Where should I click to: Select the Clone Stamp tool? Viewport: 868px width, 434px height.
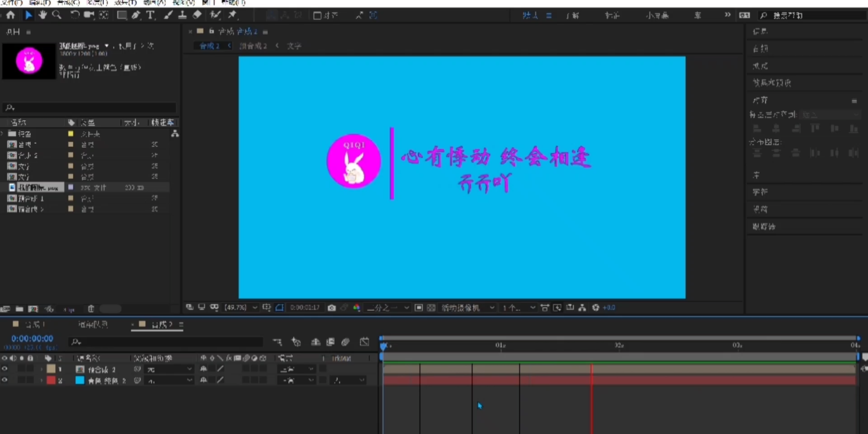tap(182, 15)
